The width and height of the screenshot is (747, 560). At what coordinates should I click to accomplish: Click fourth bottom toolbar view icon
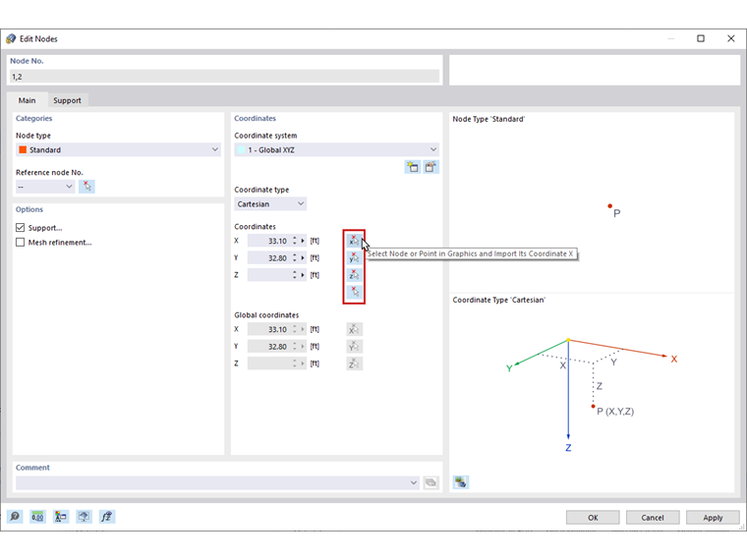[84, 517]
